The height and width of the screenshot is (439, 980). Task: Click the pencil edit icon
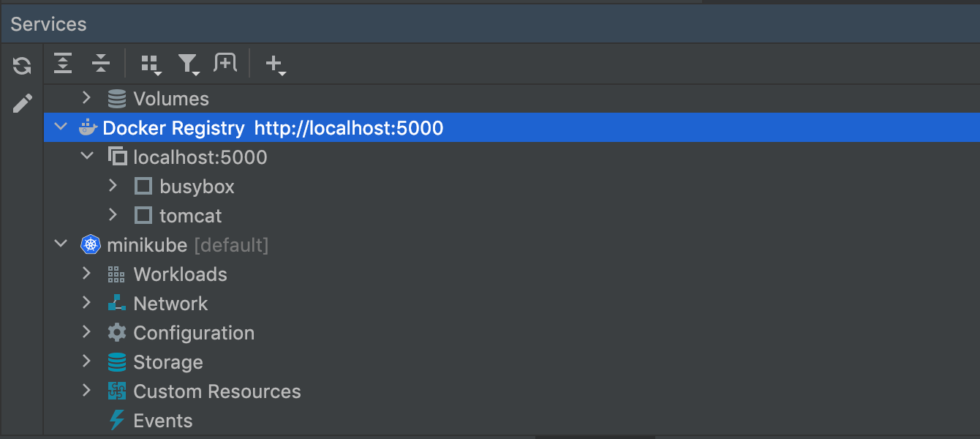coord(22,103)
